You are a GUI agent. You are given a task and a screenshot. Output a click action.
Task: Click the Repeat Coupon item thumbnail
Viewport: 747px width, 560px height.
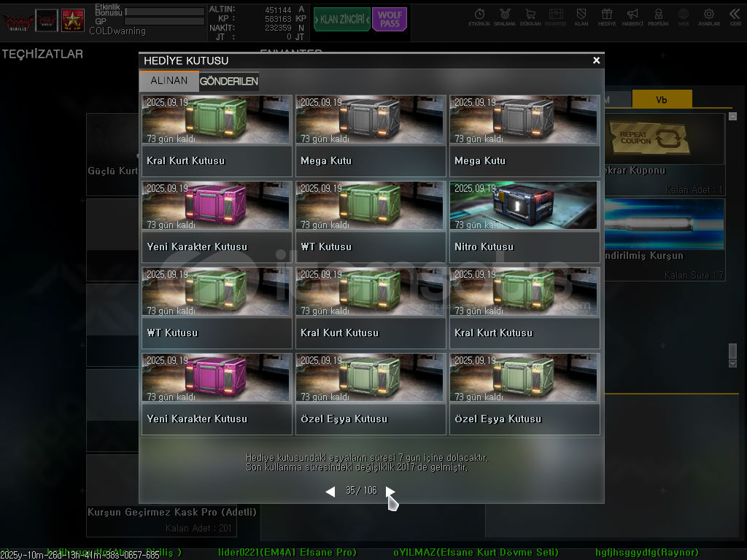(x=664, y=138)
